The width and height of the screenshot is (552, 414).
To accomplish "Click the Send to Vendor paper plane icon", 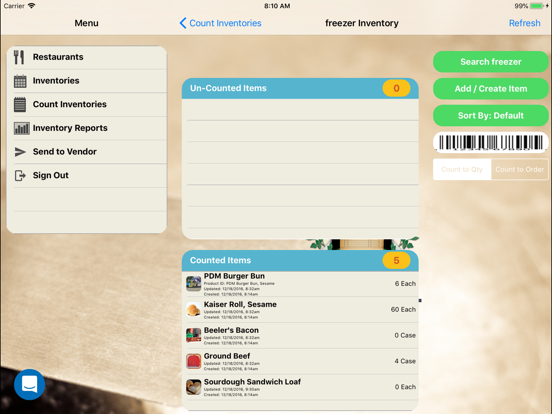I will pyautogui.click(x=20, y=152).
